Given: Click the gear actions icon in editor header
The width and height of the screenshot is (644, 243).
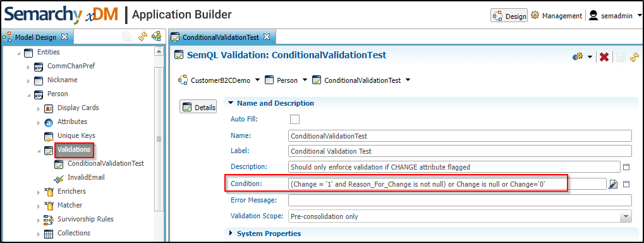Looking at the screenshot, I should click(x=578, y=57).
